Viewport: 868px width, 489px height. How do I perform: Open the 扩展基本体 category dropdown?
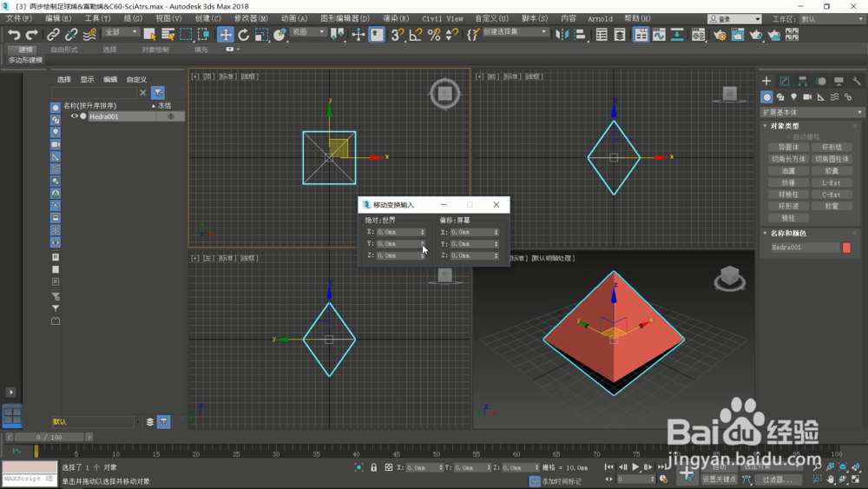[812, 112]
